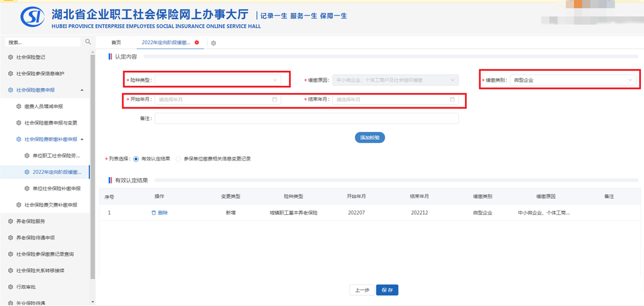This screenshot has width=644, height=306.
Task: Collapse the 社会保险费断缴补缴申报 submenu
Action: tap(82, 139)
